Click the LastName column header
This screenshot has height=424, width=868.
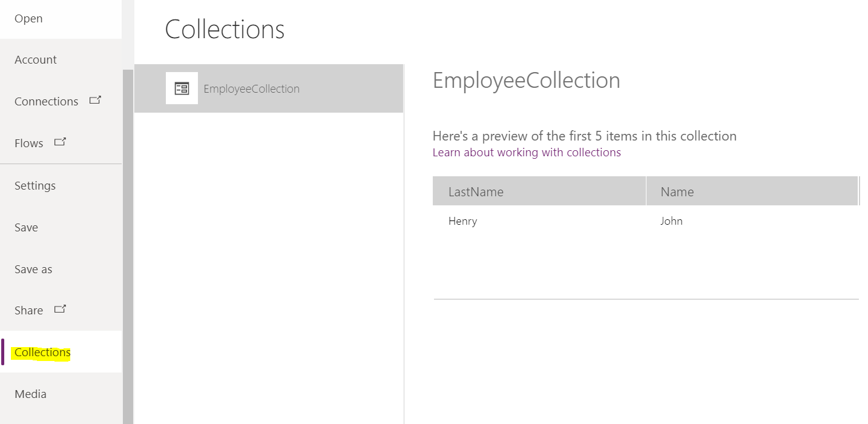(476, 191)
